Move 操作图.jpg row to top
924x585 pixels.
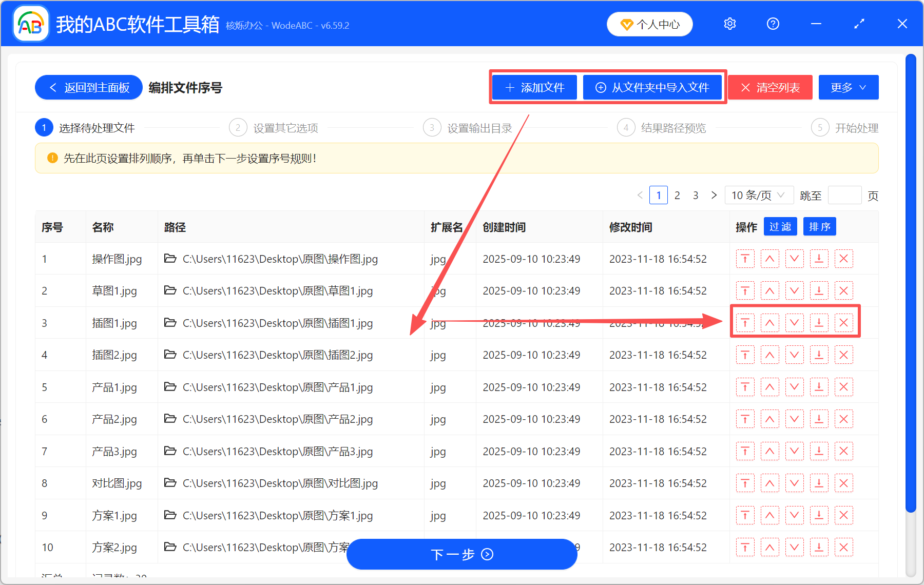745,259
